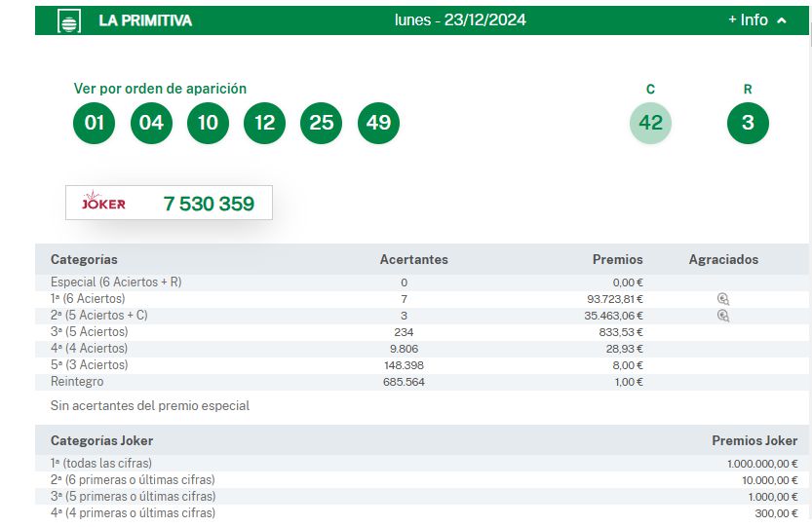Viewport: 812px width, 527px height.
Task: Click the reintegro ball 3
Action: (748, 123)
